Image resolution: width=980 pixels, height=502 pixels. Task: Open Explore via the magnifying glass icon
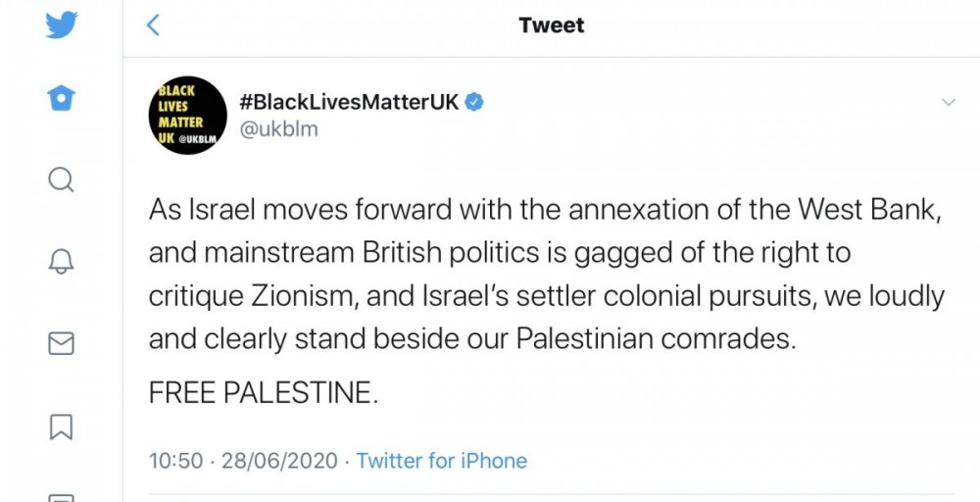pyautogui.click(x=61, y=179)
